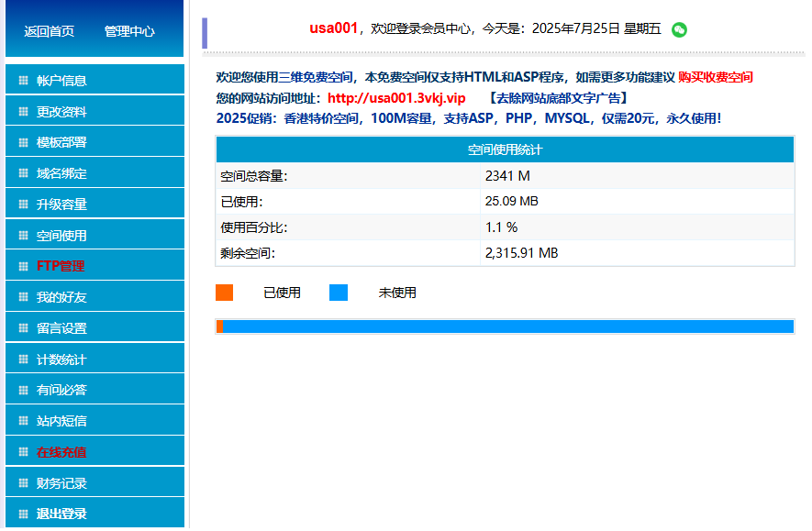This screenshot has height=531, width=812.
Task: Click the grid icon beside 计数统计
Action: coord(23,359)
